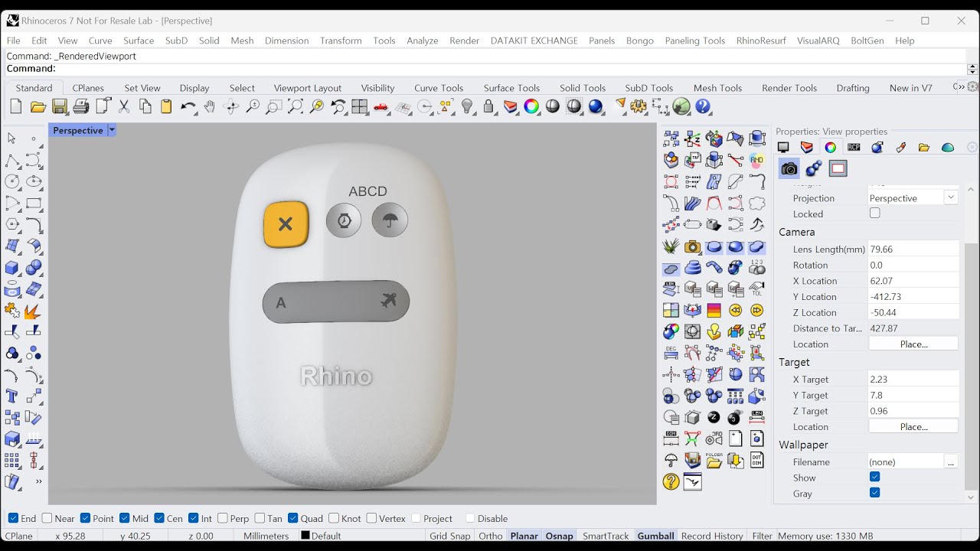
Task: Edit the Lens Length value field
Action: click(x=913, y=249)
